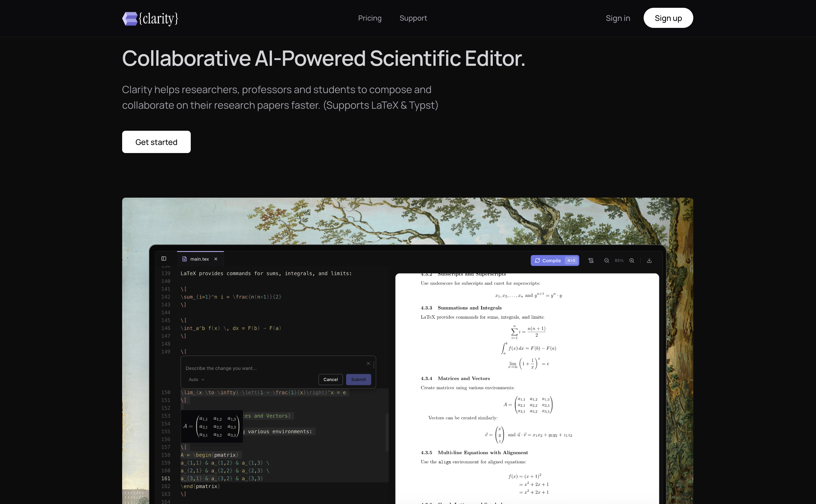Expand the zoom level selector showing 85%

coord(619,260)
